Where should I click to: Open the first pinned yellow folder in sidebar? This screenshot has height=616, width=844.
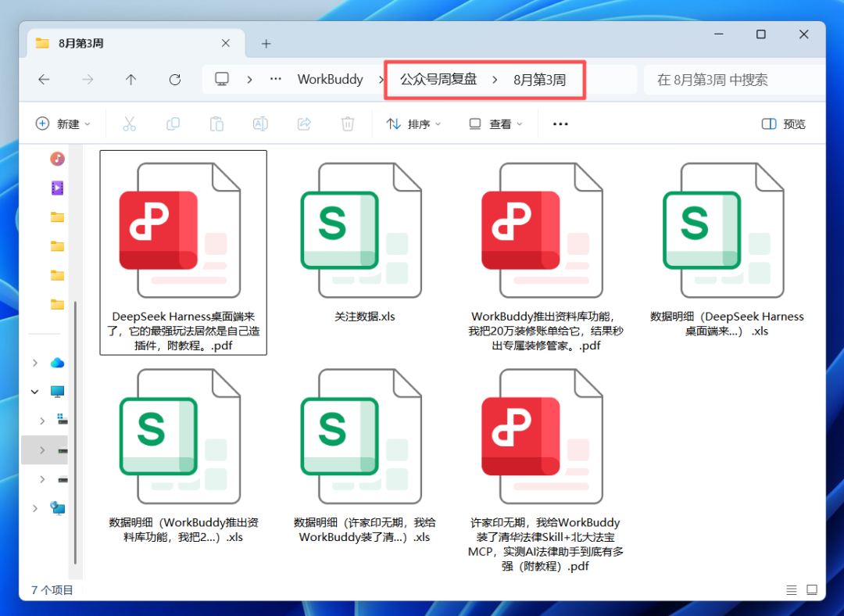point(58,217)
